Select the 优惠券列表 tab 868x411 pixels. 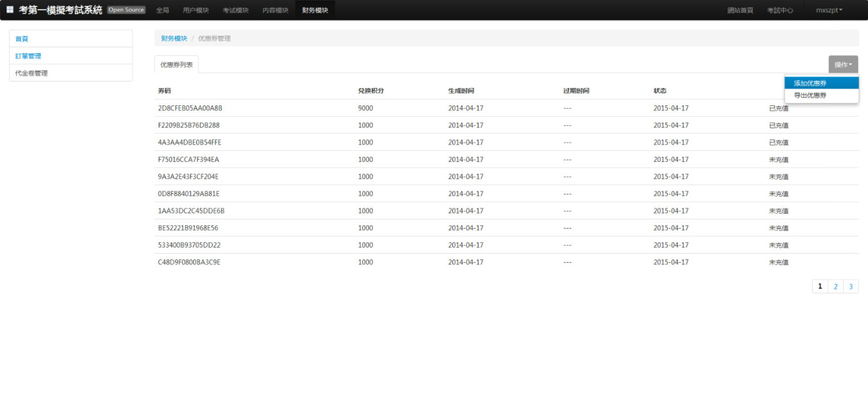pos(177,64)
